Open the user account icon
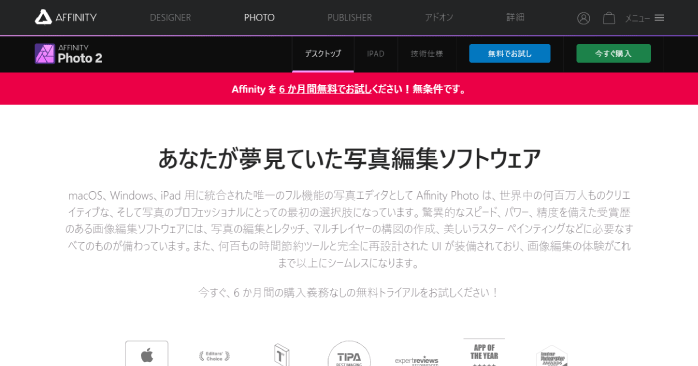Viewport: 698px width, 366px height. tap(584, 18)
